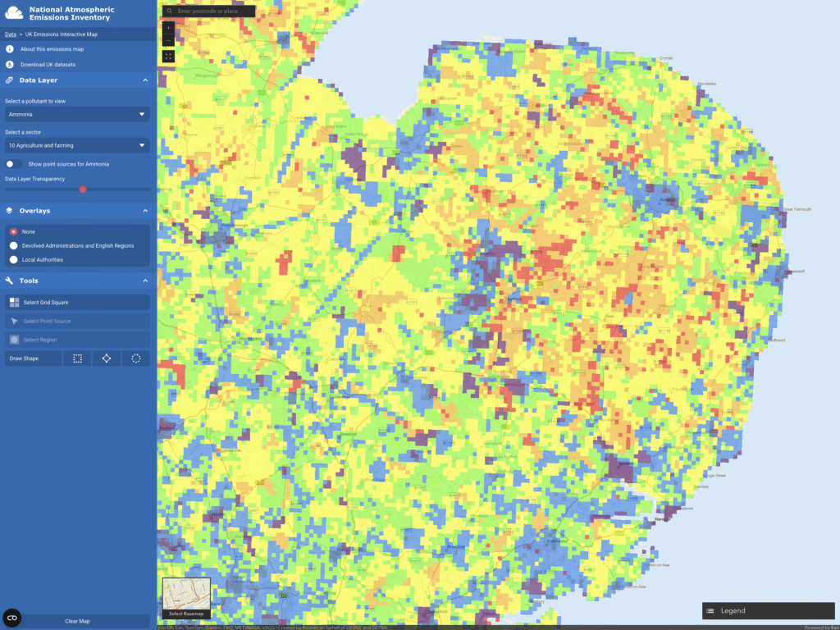This screenshot has height=630, width=840.
Task: Click the Clear Map button
Action: [77, 621]
